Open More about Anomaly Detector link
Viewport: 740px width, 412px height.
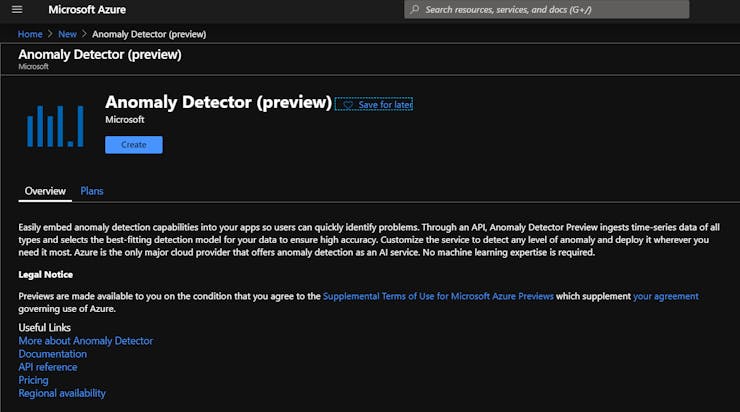point(85,341)
